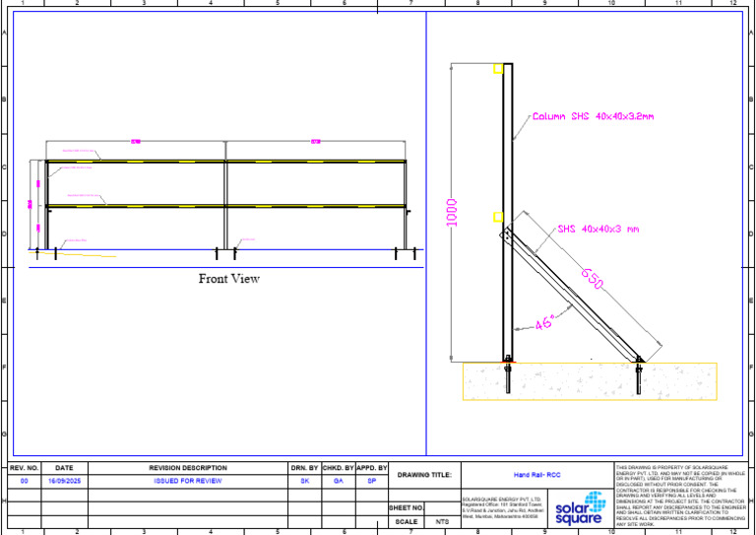This screenshot has width=756, height=535.
Task: Select the checked-by initials "GA"
Action: pos(339,481)
